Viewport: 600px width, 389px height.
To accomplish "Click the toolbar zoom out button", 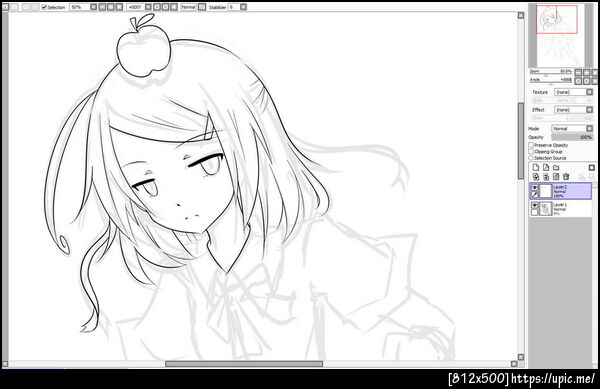I will pos(103,7).
